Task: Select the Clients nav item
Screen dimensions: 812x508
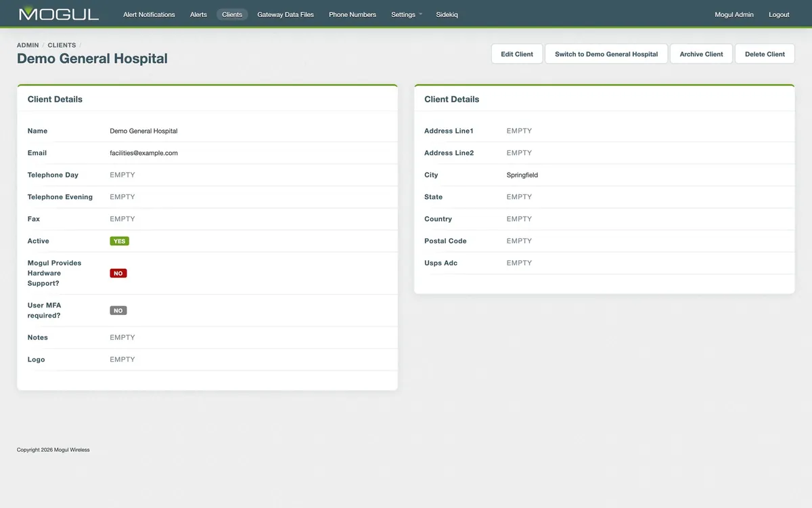Action: (x=232, y=14)
